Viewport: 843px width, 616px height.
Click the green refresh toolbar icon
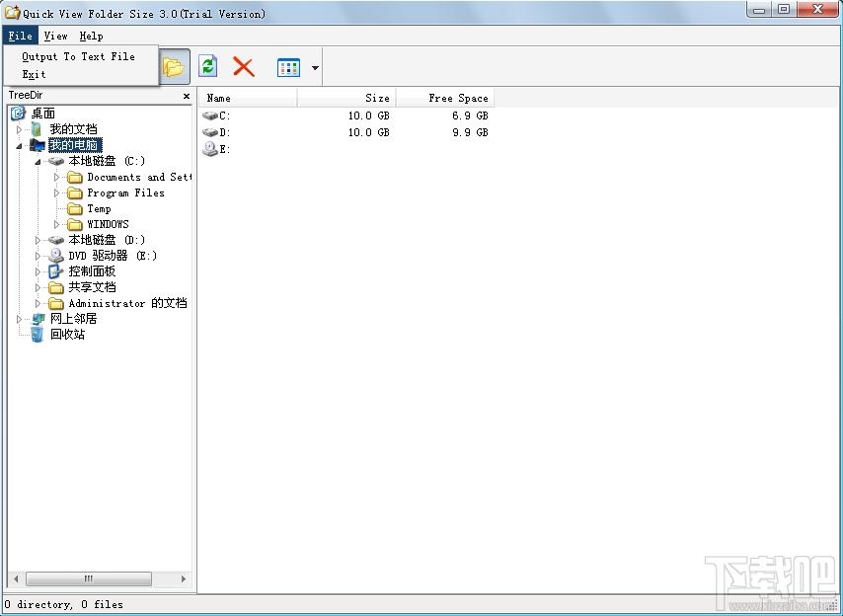(208, 66)
